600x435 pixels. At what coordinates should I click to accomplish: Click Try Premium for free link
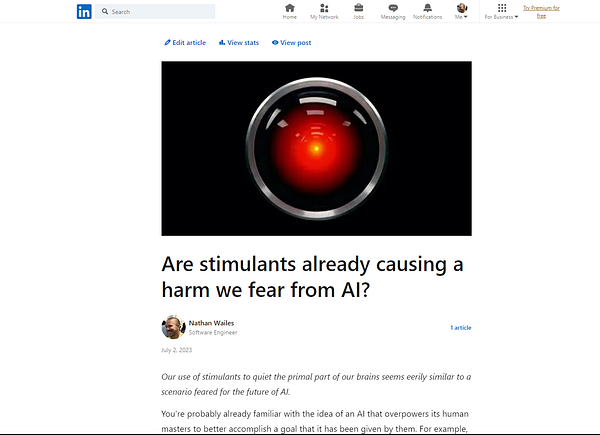pyautogui.click(x=541, y=11)
